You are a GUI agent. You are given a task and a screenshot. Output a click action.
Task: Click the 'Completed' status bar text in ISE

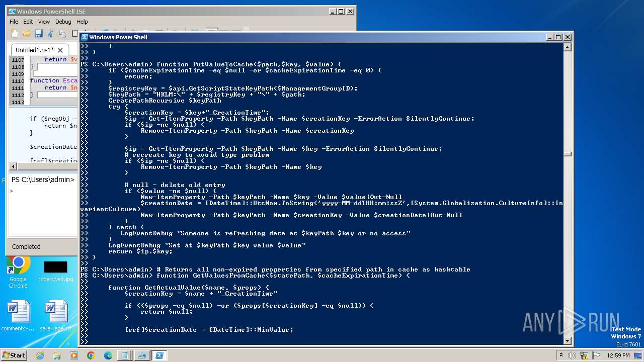[26, 246]
